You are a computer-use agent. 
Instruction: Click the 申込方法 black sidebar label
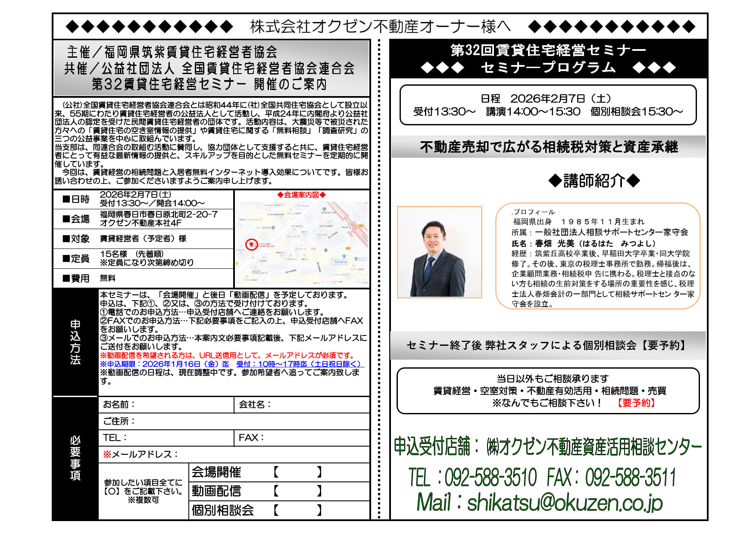(x=75, y=342)
